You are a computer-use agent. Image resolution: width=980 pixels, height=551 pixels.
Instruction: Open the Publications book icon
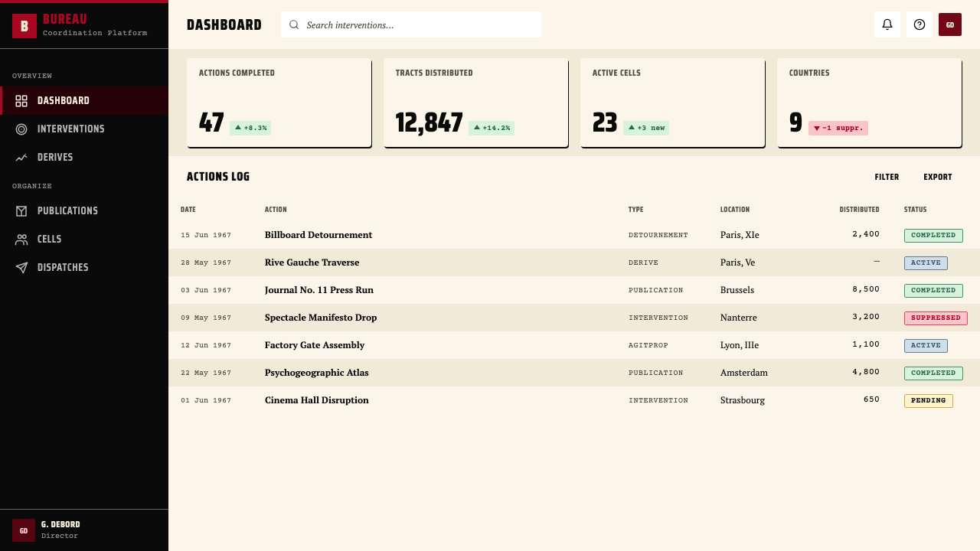coord(21,211)
